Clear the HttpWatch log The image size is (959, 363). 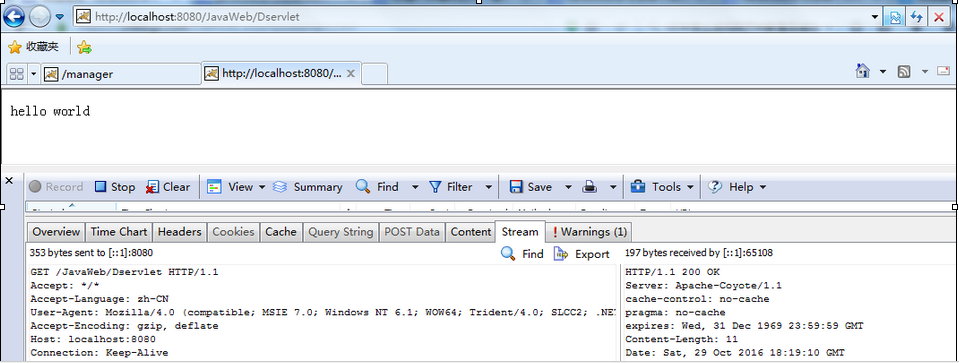168,187
